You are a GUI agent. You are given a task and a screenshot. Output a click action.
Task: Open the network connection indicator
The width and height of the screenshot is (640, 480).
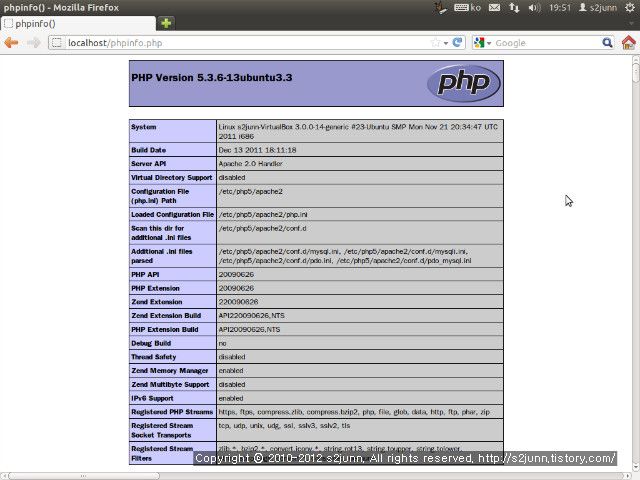tap(514, 7)
